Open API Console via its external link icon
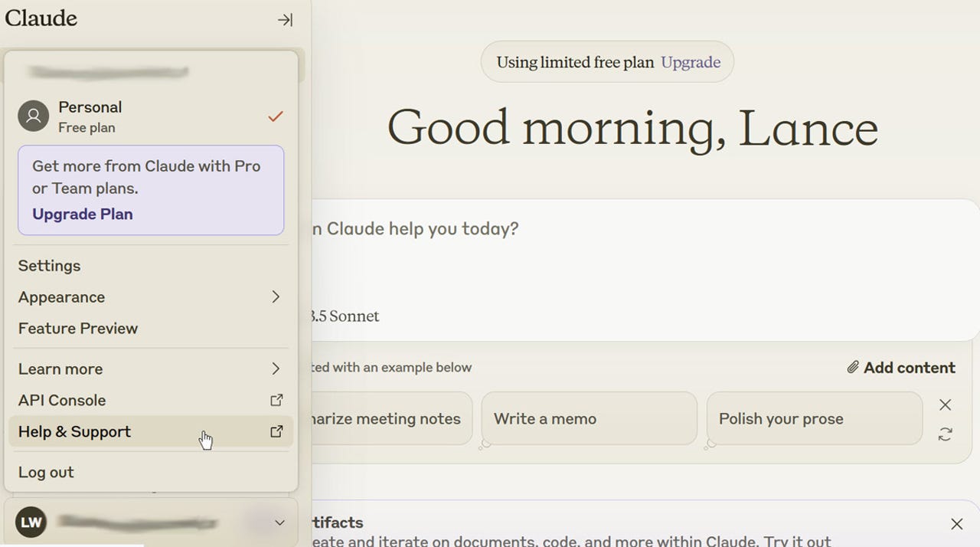The image size is (980, 547). (276, 400)
